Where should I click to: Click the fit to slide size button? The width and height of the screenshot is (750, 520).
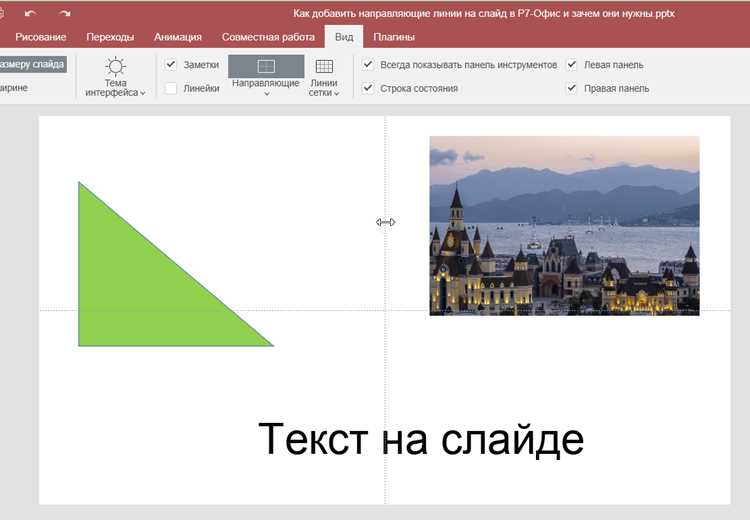coord(32,64)
